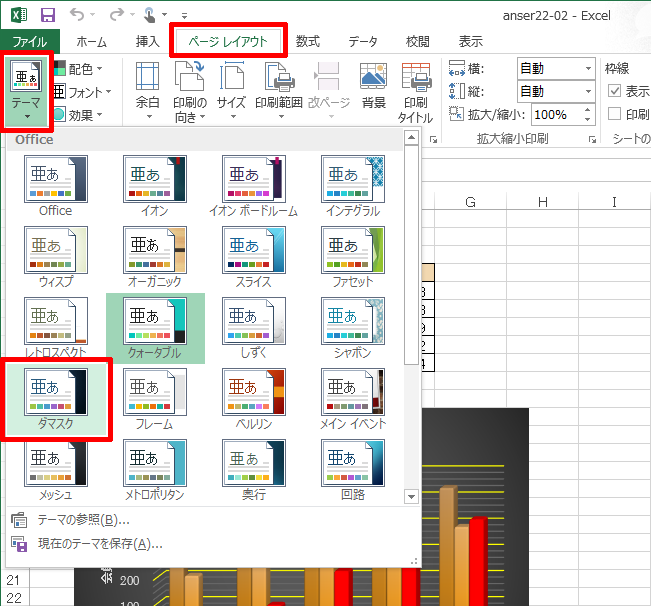This screenshot has width=651, height=606.
Task: Switch to the 校閲 tab
Action: 417,42
